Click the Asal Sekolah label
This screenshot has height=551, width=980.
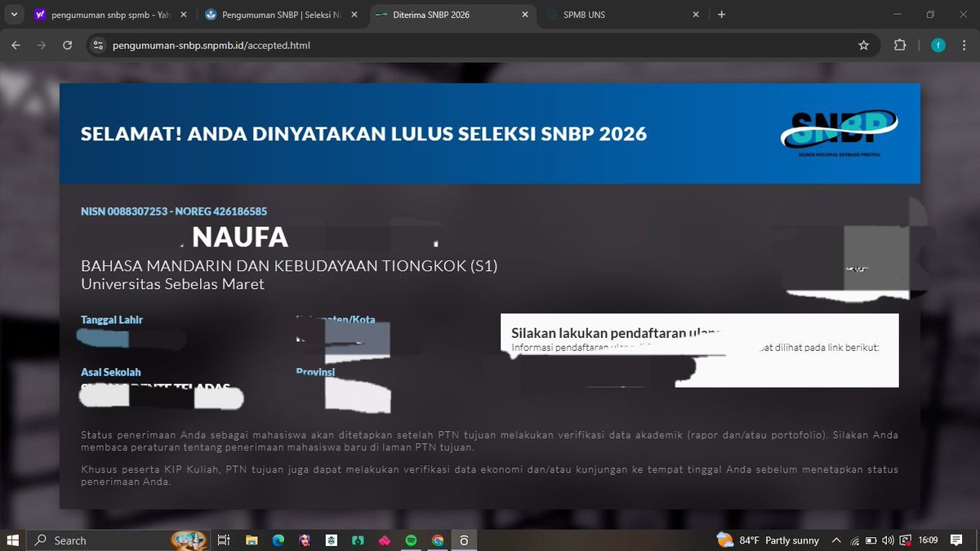(x=111, y=372)
